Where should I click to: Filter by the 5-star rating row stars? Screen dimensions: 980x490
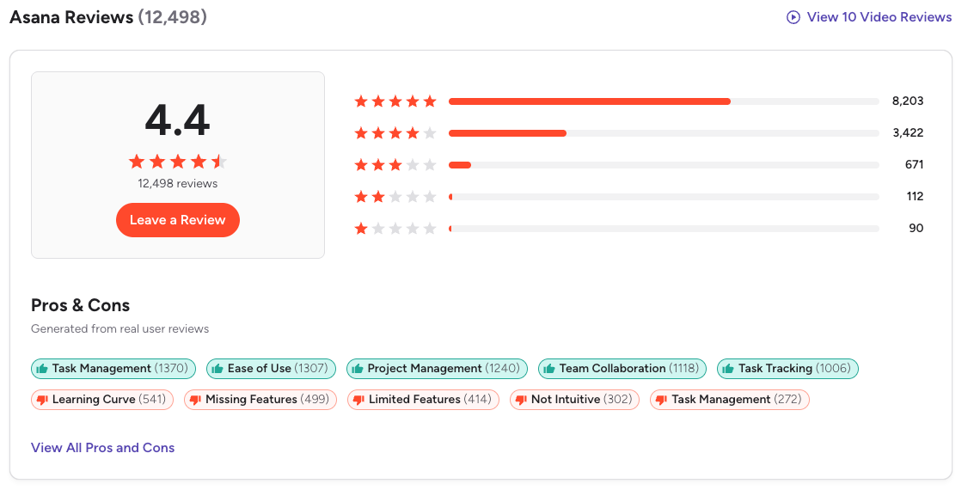pos(395,101)
